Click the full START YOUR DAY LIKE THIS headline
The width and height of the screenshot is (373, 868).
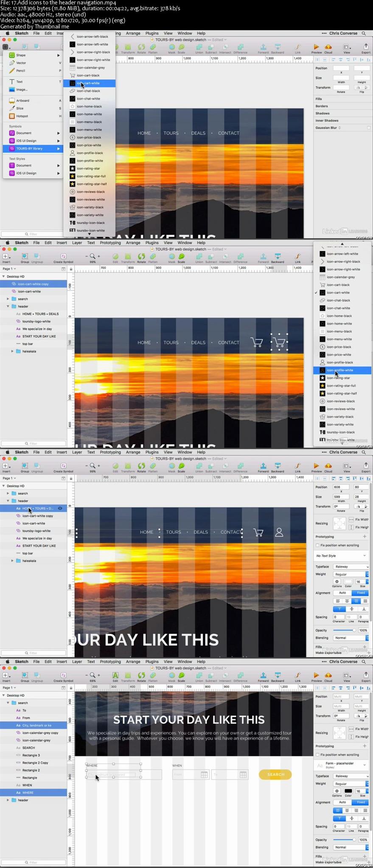tap(189, 720)
